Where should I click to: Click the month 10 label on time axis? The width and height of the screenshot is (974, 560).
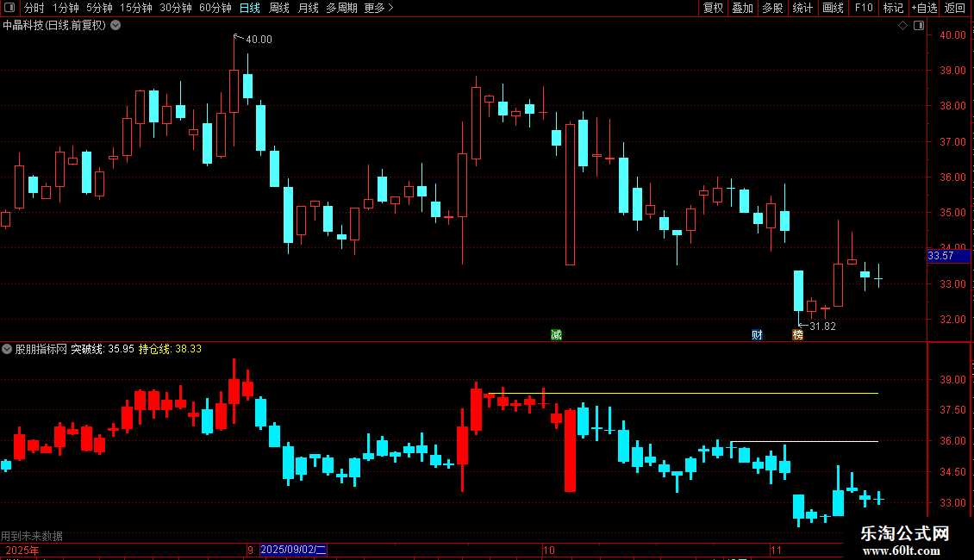tap(548, 550)
